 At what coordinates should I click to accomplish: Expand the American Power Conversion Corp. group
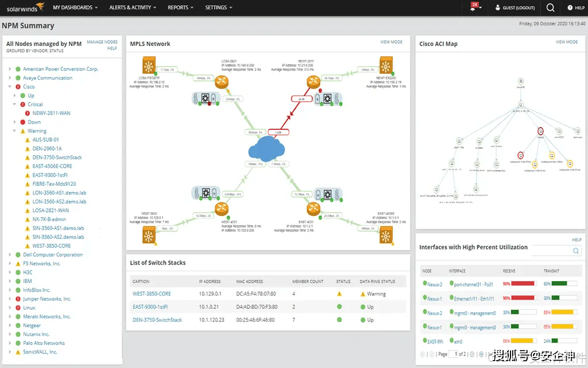pos(10,69)
